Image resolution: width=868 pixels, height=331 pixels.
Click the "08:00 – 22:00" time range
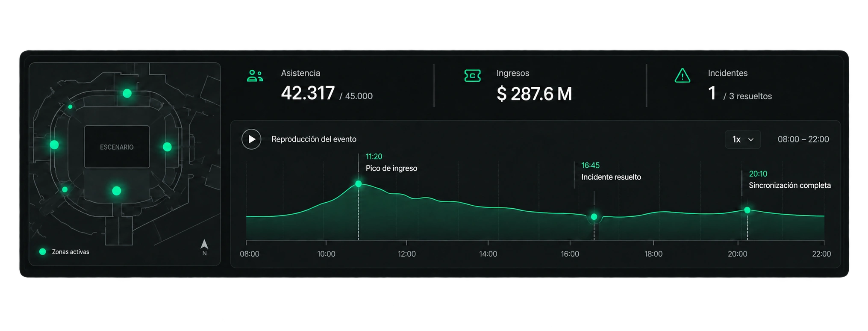point(803,139)
